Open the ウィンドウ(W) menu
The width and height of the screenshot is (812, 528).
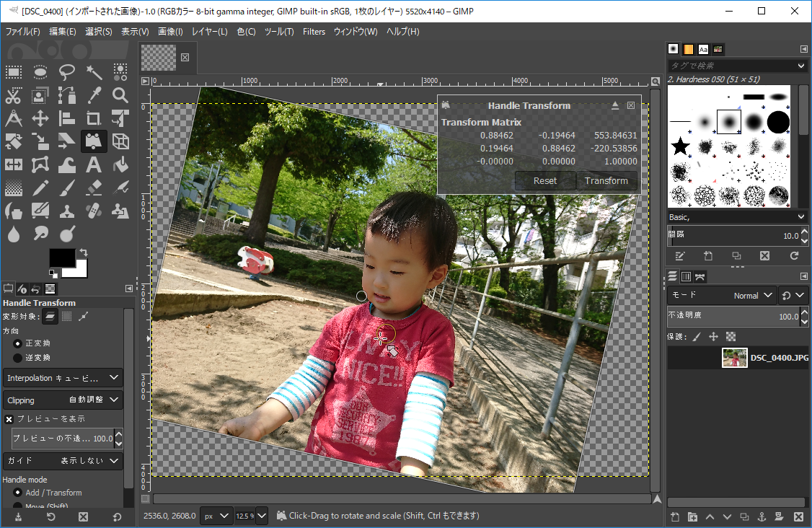[x=356, y=32]
